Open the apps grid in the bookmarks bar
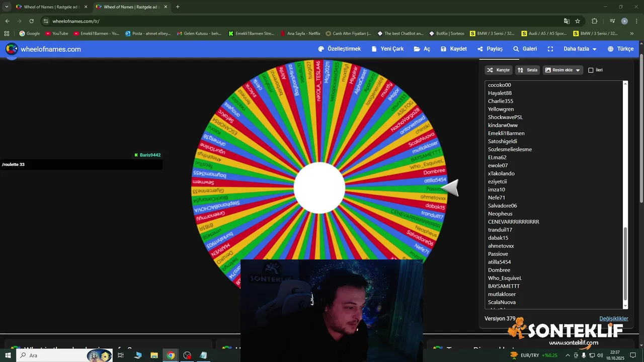Viewport: 644px width, 362px height. (7, 34)
